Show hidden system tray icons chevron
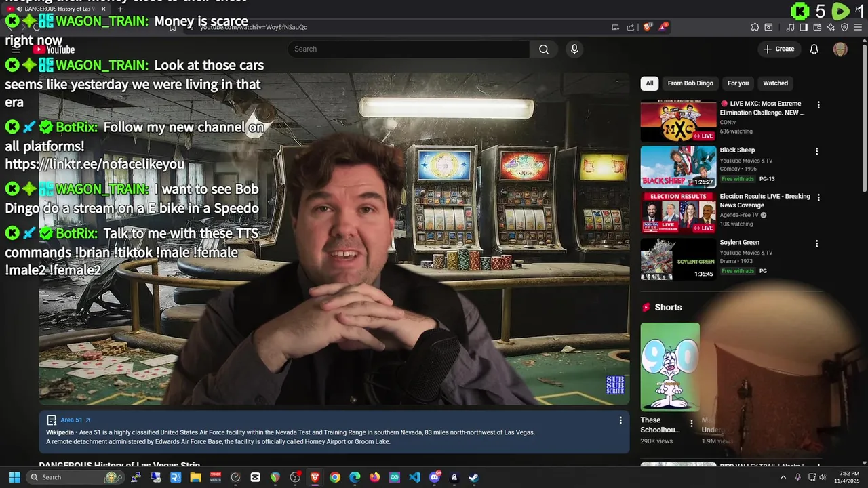Image resolution: width=868 pixels, height=488 pixels. pos(783,477)
